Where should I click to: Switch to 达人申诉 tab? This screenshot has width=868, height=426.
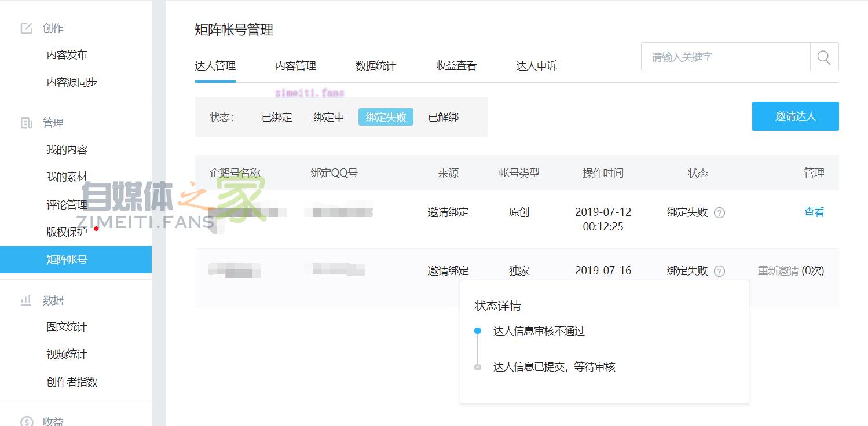point(537,66)
